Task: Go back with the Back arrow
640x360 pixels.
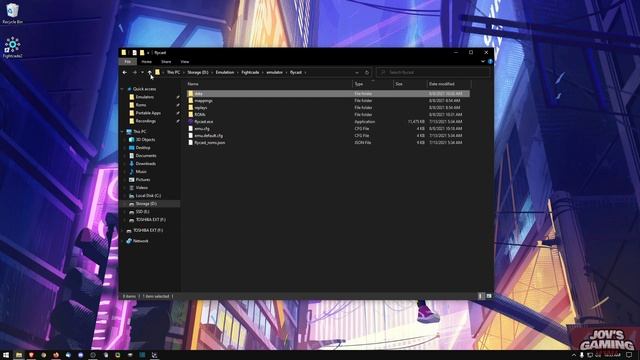Action: click(x=124, y=73)
